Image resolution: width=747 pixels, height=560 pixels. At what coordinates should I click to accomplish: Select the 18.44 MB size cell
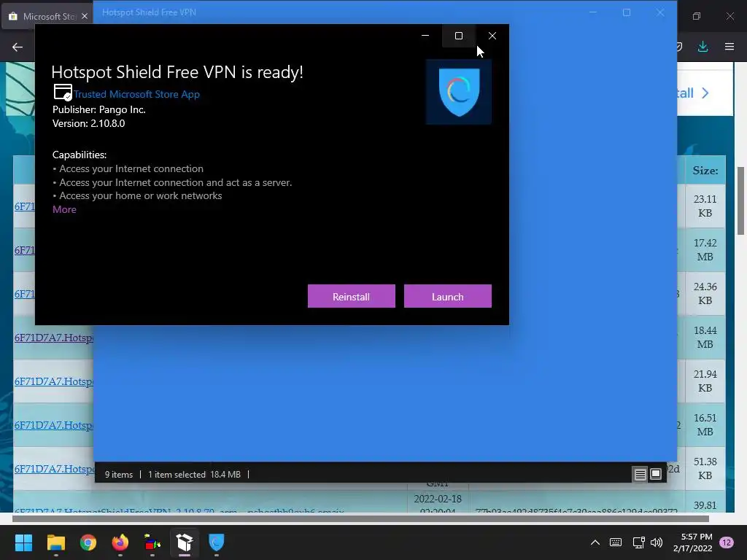pyautogui.click(x=705, y=337)
